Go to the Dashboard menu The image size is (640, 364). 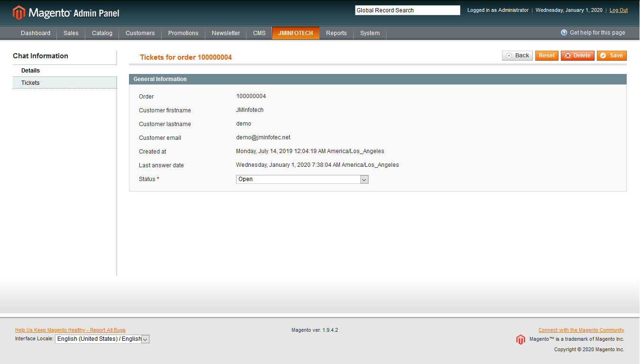(x=36, y=33)
